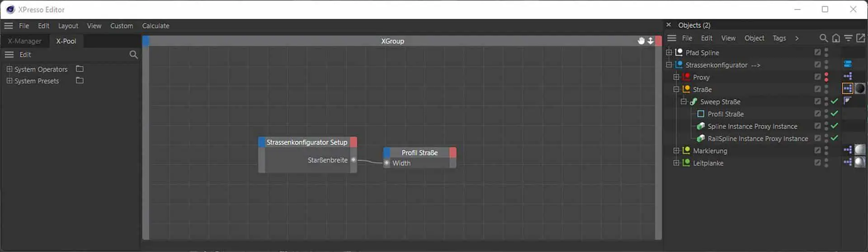Expand the Leitplanke object hierarchy
This screenshot has height=252, width=868.
676,163
